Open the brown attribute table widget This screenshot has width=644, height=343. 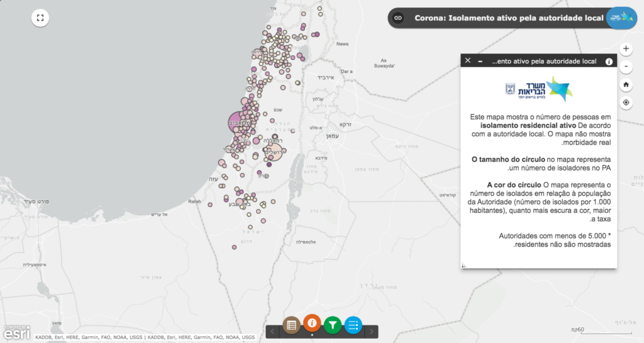pos(292,325)
